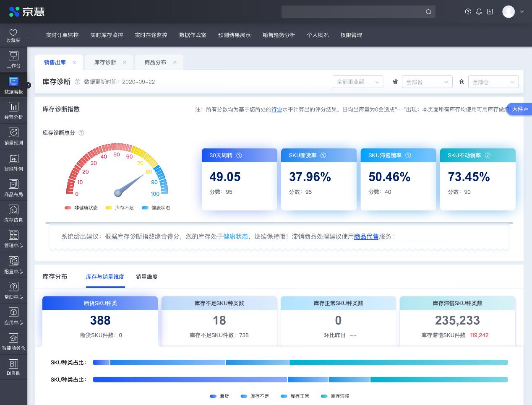Open 数据作战室 in top menu
The height and width of the screenshot is (405, 532).
pyautogui.click(x=193, y=35)
